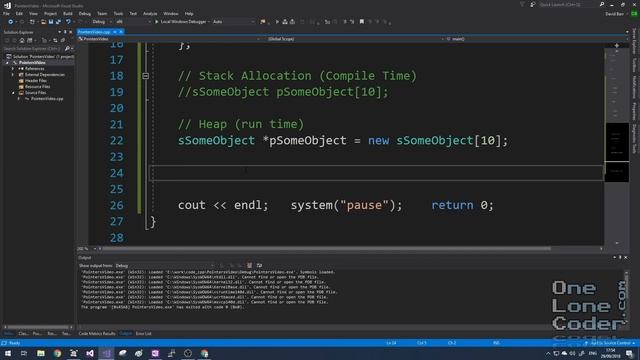Click the editor horizontal scrollbar
Viewport: 640px width, 360px height.
[327, 249]
